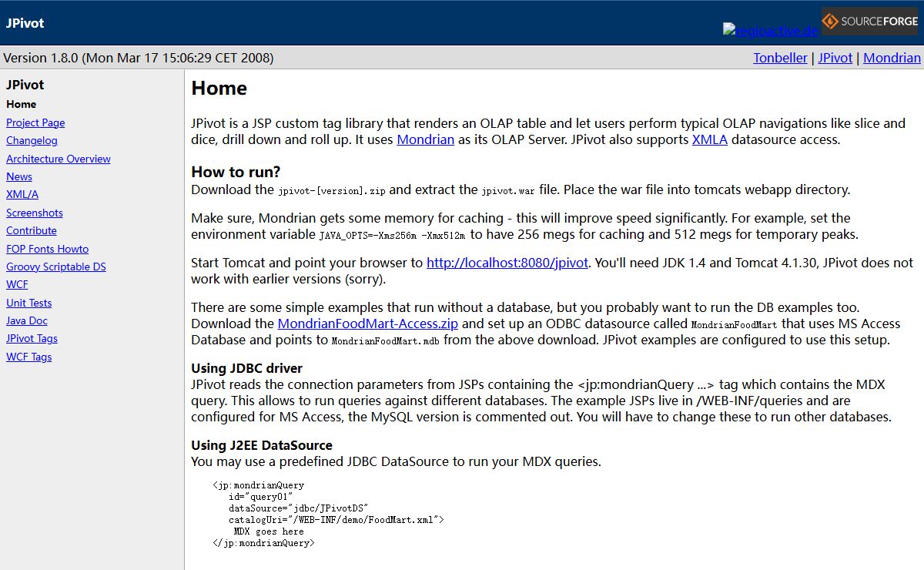Click the 'How to run?' heading

click(x=236, y=172)
